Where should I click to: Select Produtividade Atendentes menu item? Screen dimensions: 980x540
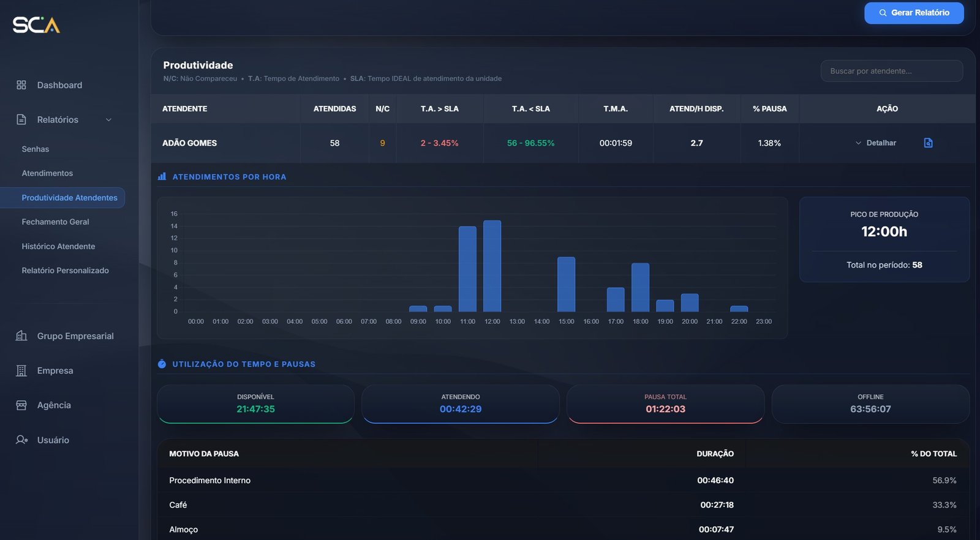tap(69, 198)
